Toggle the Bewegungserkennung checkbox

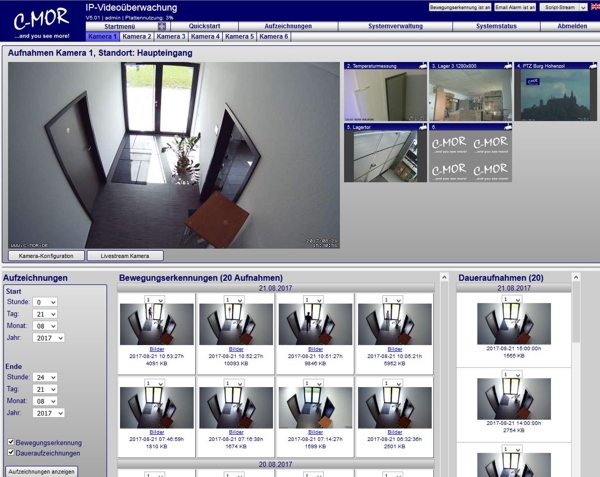tap(11, 442)
